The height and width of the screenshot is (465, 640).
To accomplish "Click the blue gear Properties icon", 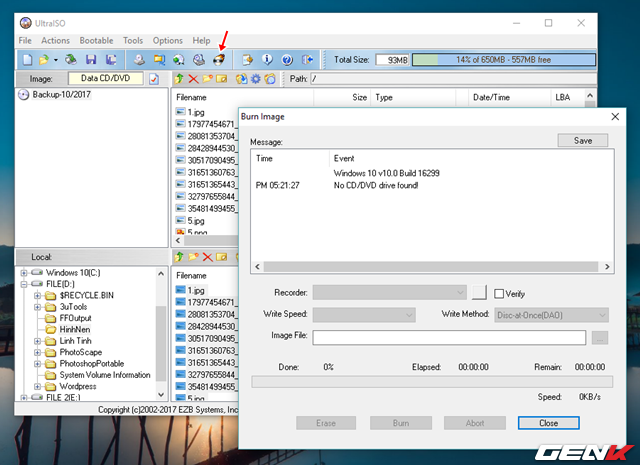I will click(x=256, y=79).
